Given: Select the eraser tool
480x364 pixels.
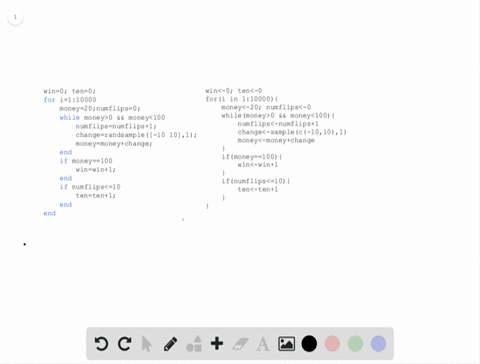Looking at the screenshot, I should coord(240,344).
